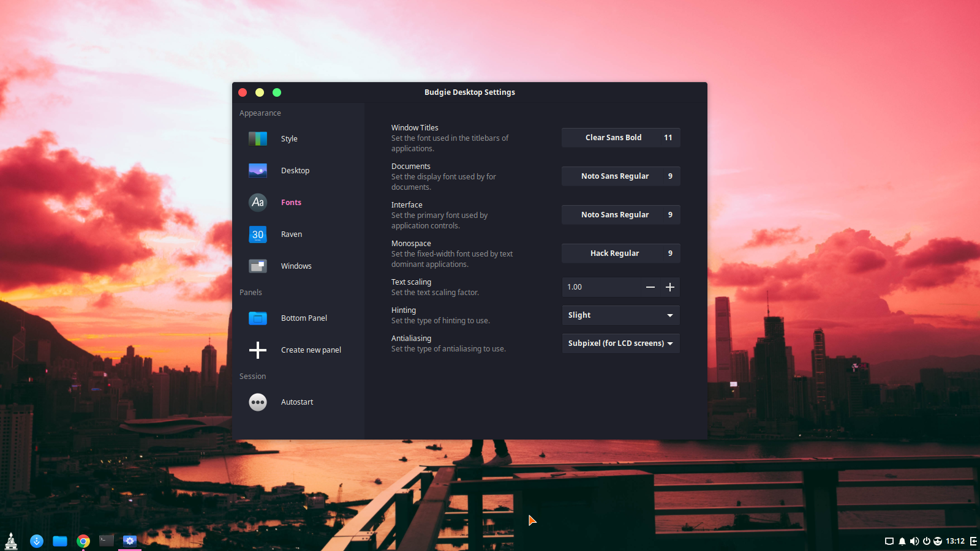This screenshot has width=980, height=551.
Task: Open the Desktop settings section
Action: [257, 170]
